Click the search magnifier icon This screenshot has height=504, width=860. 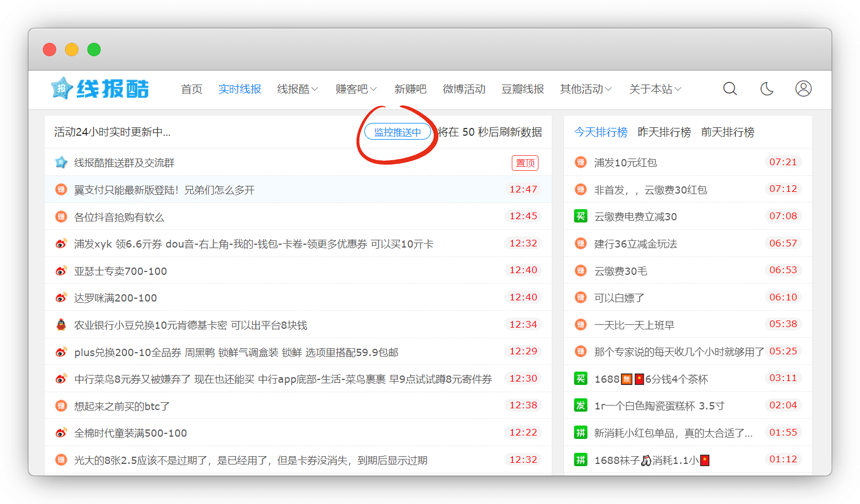pyautogui.click(x=730, y=89)
